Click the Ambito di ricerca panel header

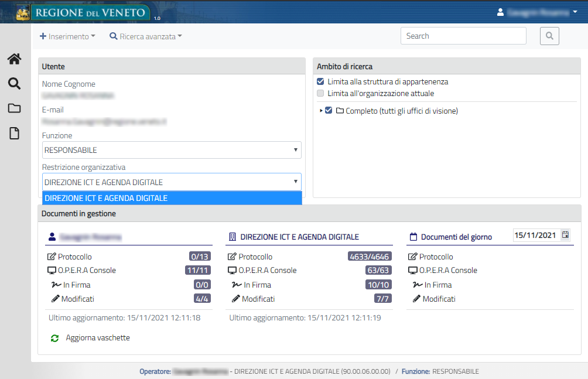(447, 66)
